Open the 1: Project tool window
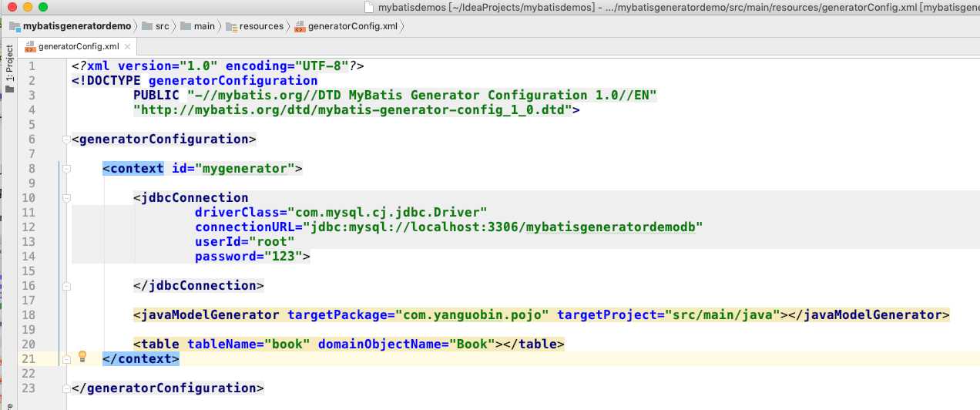 point(9,69)
